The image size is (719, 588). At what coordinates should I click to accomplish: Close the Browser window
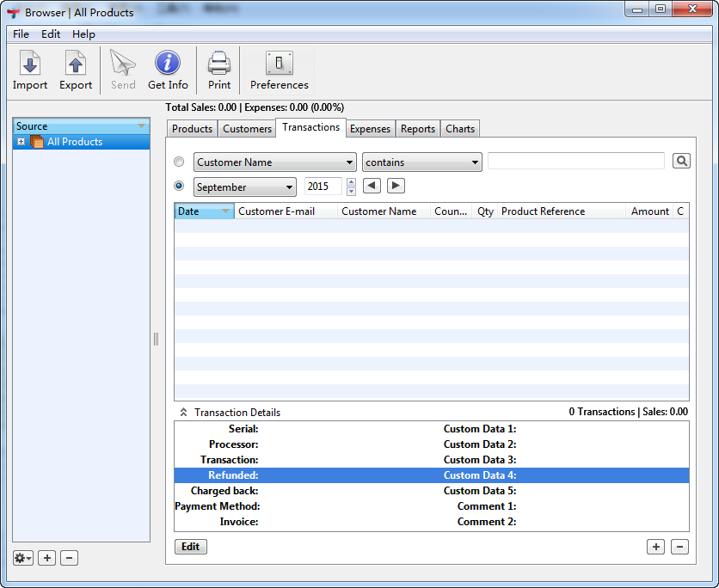click(692, 9)
